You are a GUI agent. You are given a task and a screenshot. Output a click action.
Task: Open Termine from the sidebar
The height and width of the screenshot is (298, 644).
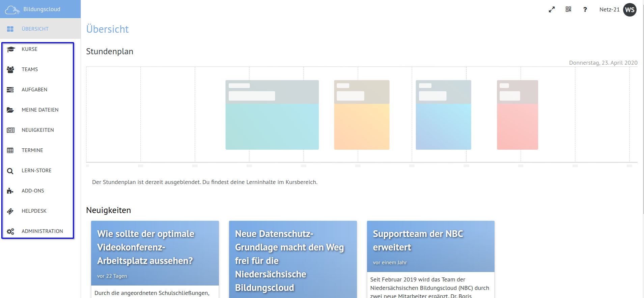32,150
